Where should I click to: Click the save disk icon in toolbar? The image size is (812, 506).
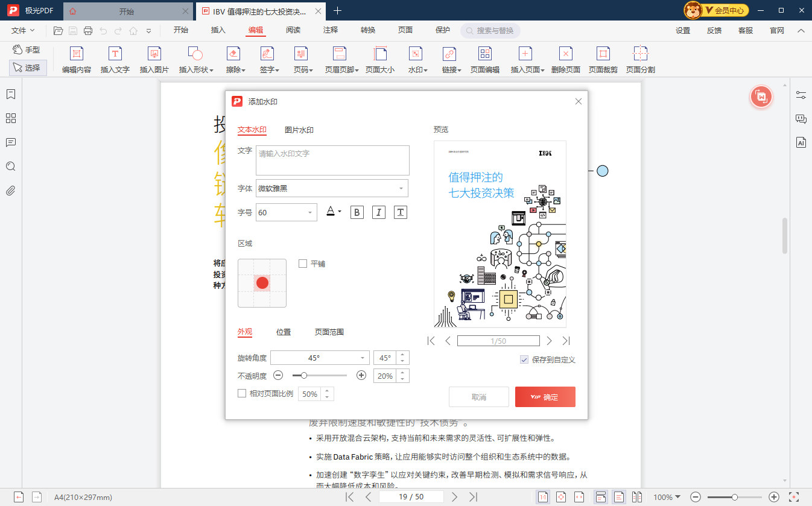point(73,31)
